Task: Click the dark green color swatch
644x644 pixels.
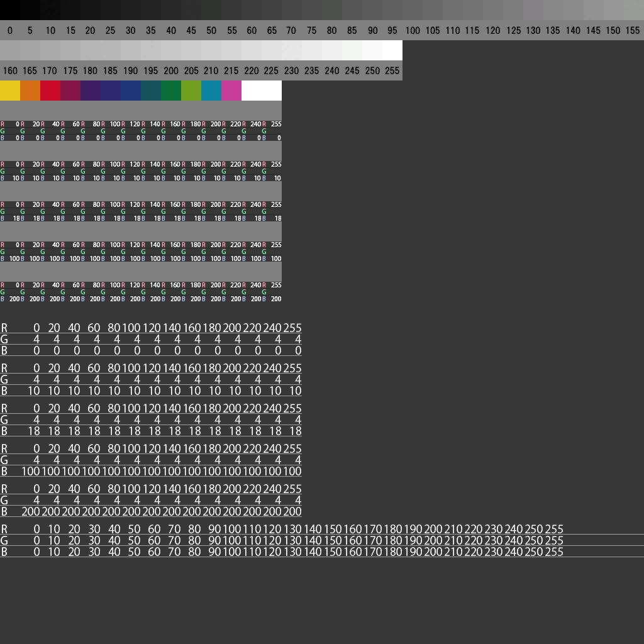Action: coord(171,91)
